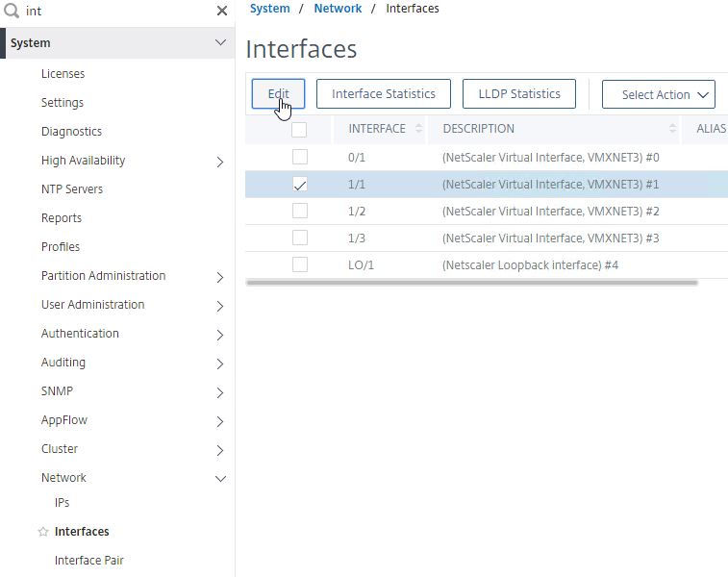
Task: Expand the Auditing arrow
Action: pyautogui.click(x=220, y=364)
